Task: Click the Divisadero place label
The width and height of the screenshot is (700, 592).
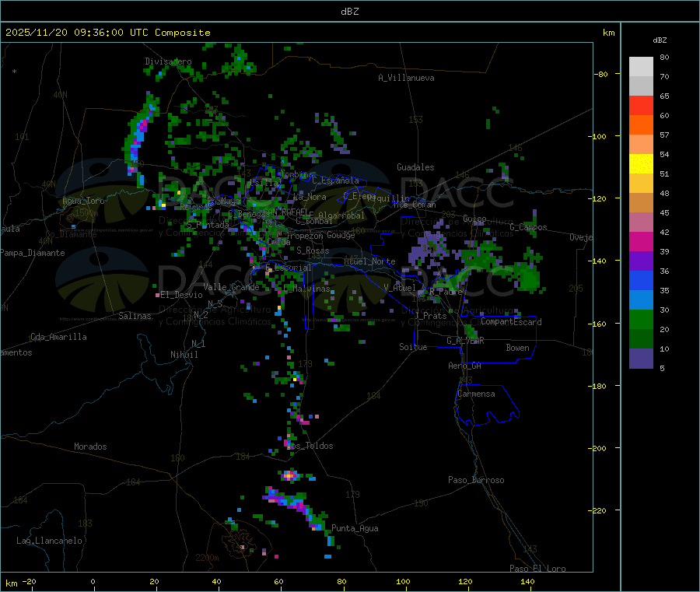Action: (168, 61)
